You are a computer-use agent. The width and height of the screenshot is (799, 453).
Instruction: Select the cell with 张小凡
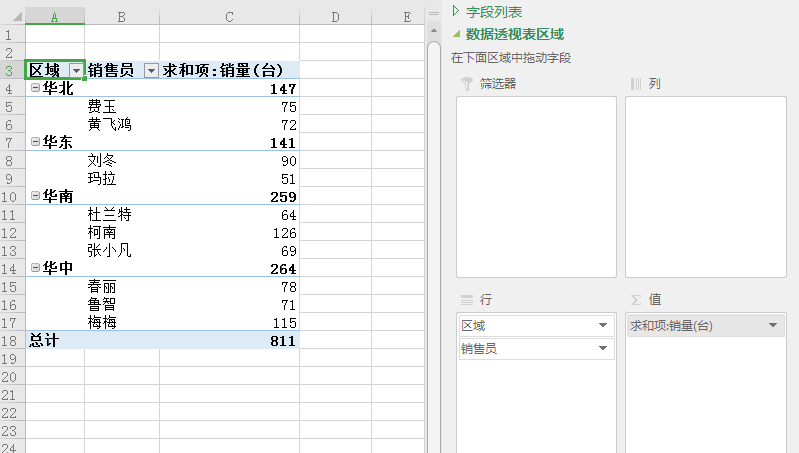[122, 250]
